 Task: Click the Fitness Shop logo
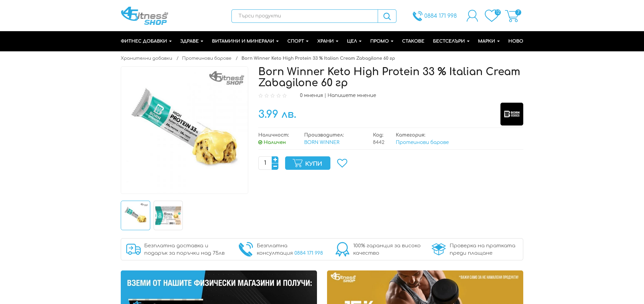[145, 16]
